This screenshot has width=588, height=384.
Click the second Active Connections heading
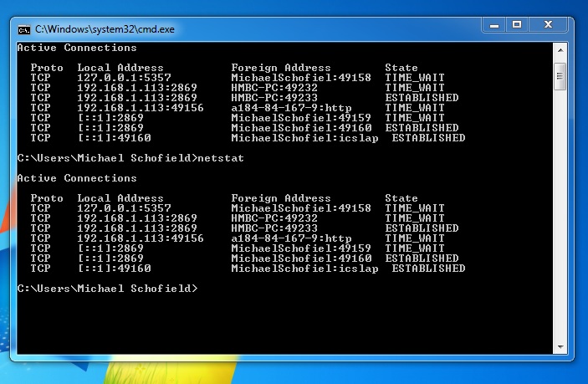click(77, 178)
